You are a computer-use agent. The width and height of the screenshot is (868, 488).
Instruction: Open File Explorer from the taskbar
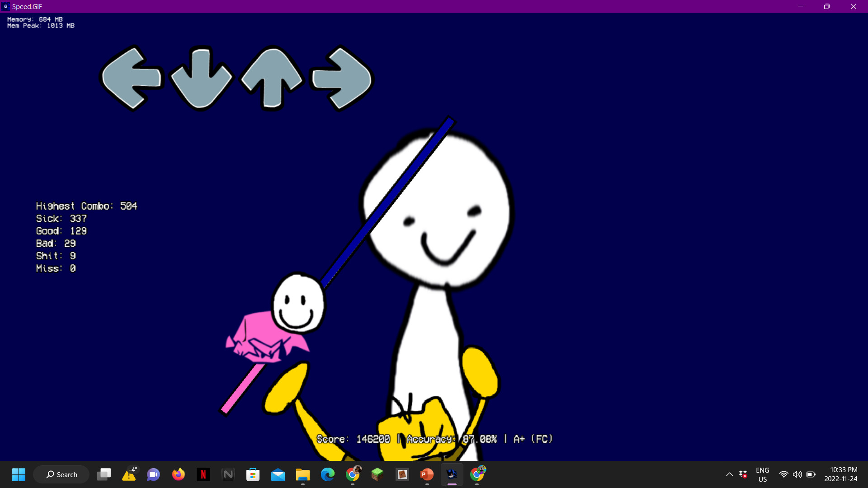click(x=302, y=474)
